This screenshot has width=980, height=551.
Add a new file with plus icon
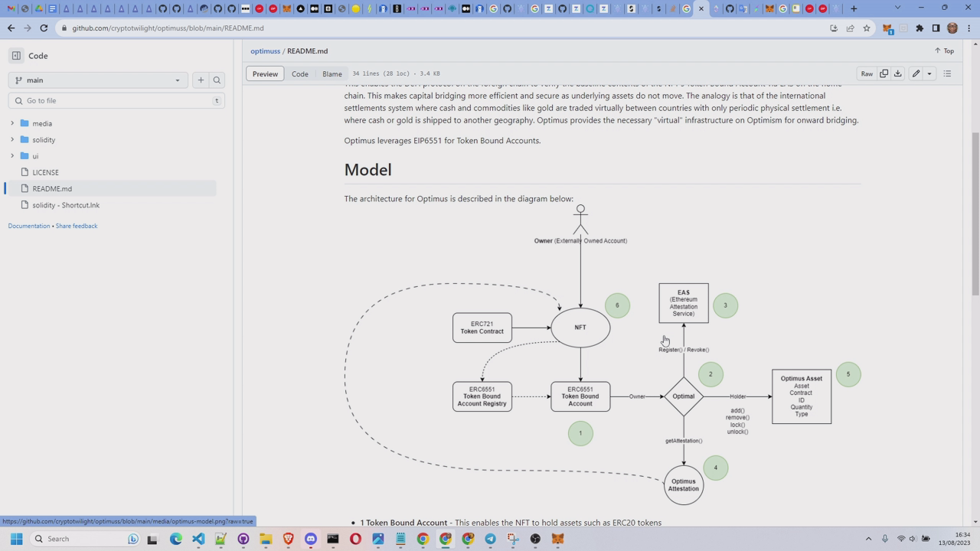tap(201, 80)
